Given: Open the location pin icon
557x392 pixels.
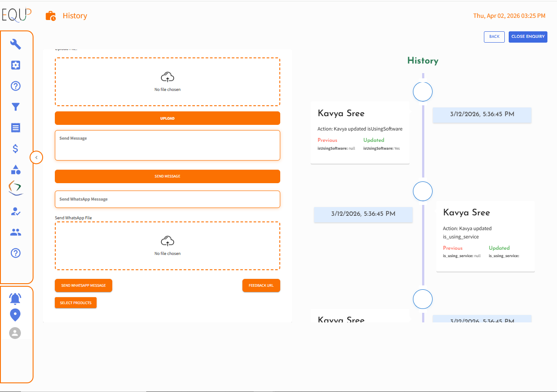Looking at the screenshot, I should pos(15,315).
